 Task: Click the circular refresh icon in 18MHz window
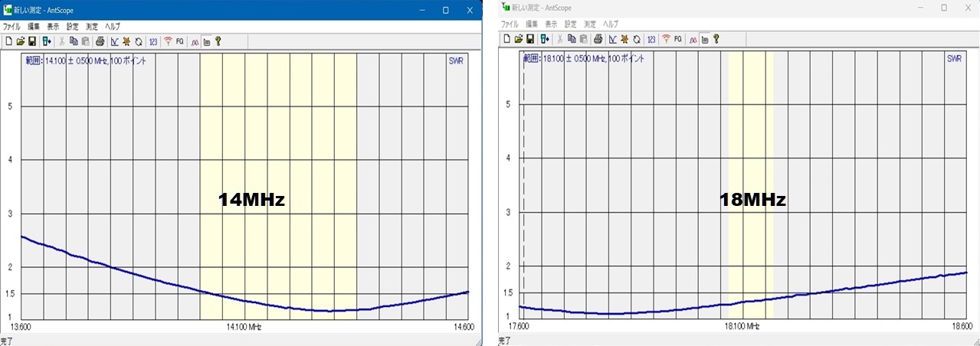(637, 38)
